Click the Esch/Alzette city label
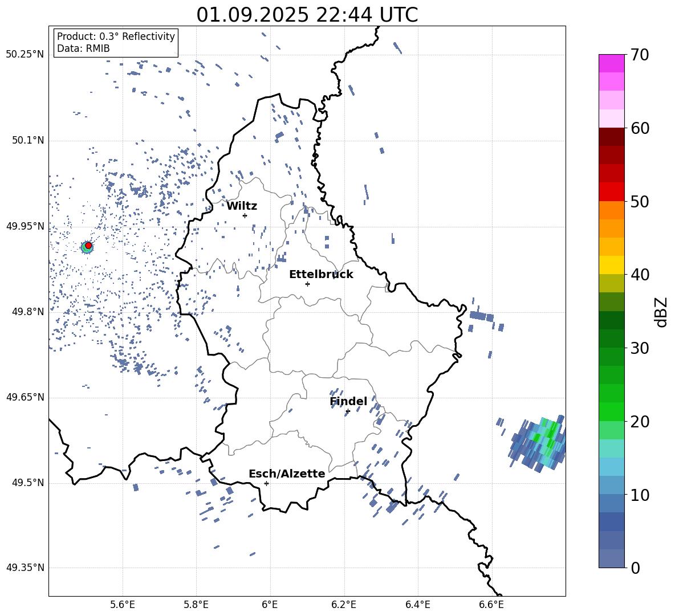 click(287, 474)
